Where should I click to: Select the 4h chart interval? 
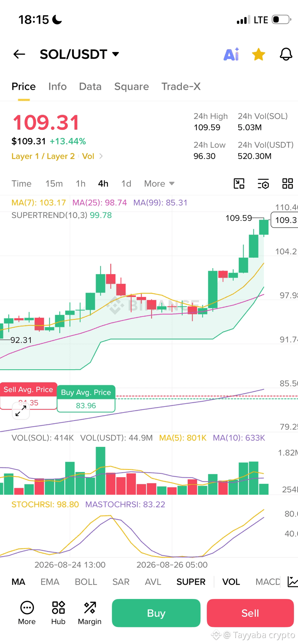(103, 184)
